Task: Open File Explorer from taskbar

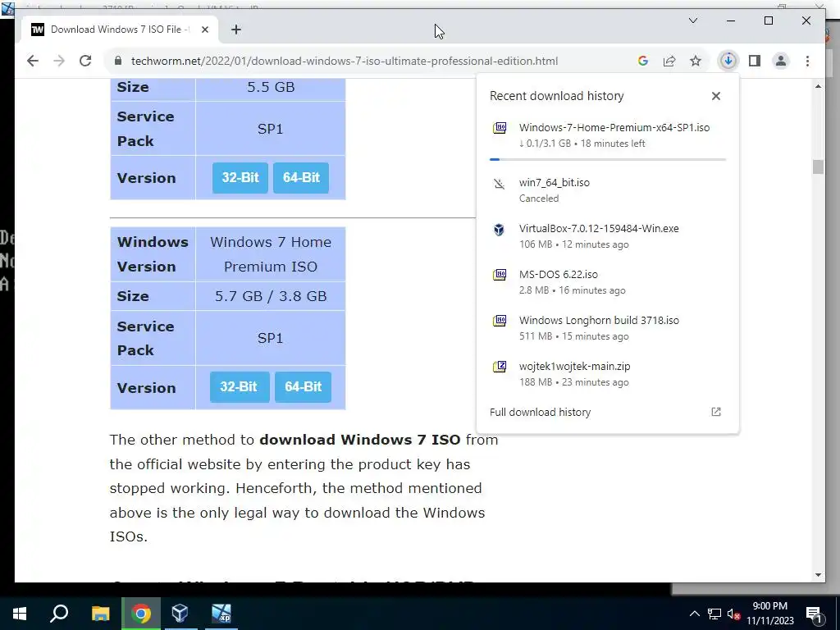Action: point(100,614)
